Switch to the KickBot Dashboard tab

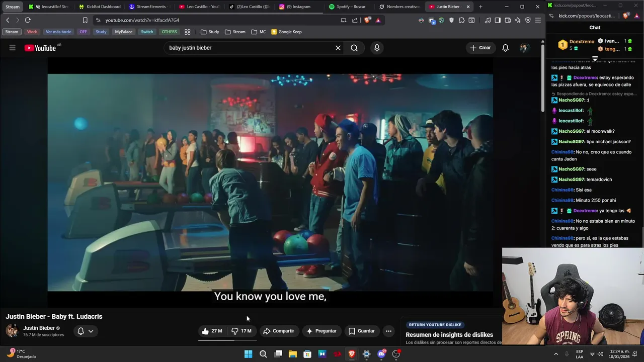100,7
